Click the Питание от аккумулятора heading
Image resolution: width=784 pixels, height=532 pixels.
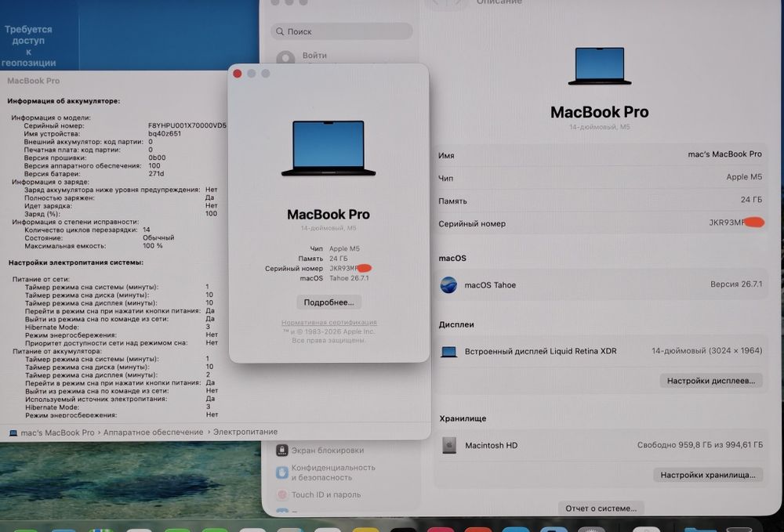56,351
